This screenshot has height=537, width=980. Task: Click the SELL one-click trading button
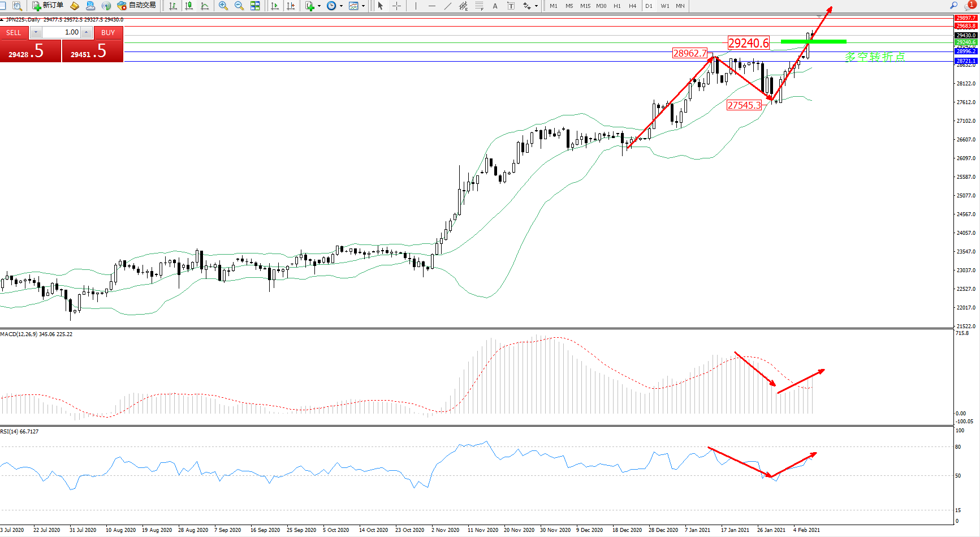click(x=14, y=33)
